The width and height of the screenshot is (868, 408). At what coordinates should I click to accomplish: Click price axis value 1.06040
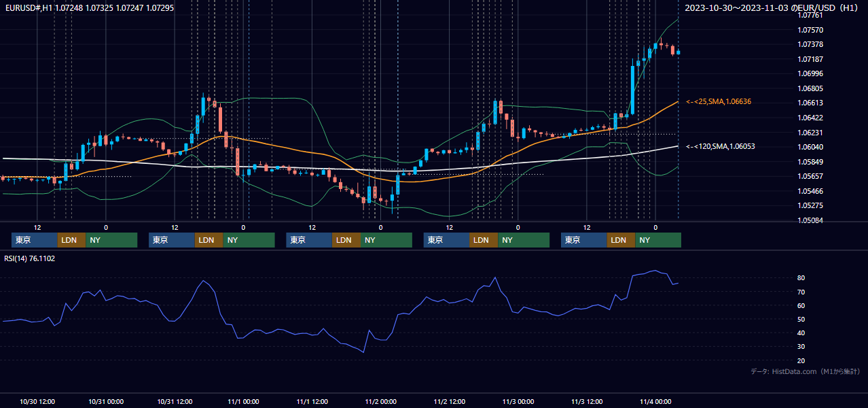coord(810,147)
